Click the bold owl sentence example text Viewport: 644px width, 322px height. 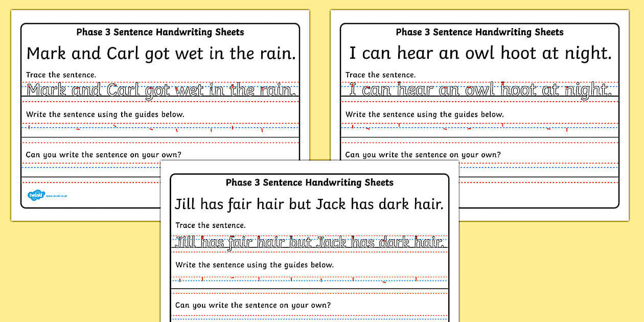[x=479, y=53]
